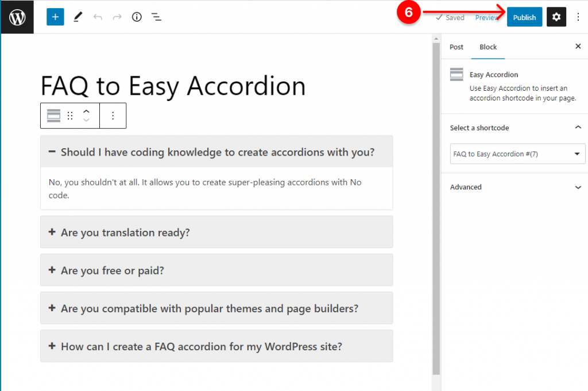This screenshot has width=588, height=391.
Task: Undo the last change
Action: tap(98, 17)
